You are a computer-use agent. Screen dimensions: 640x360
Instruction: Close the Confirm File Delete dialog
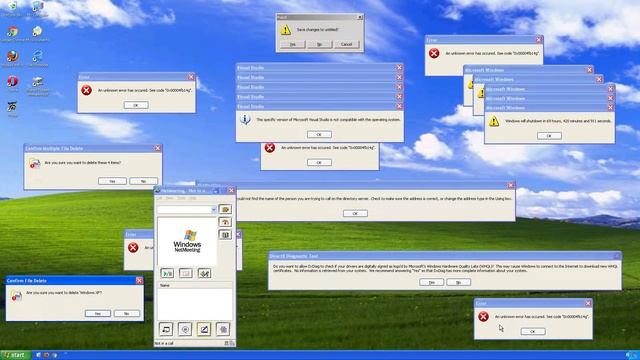click(139, 280)
